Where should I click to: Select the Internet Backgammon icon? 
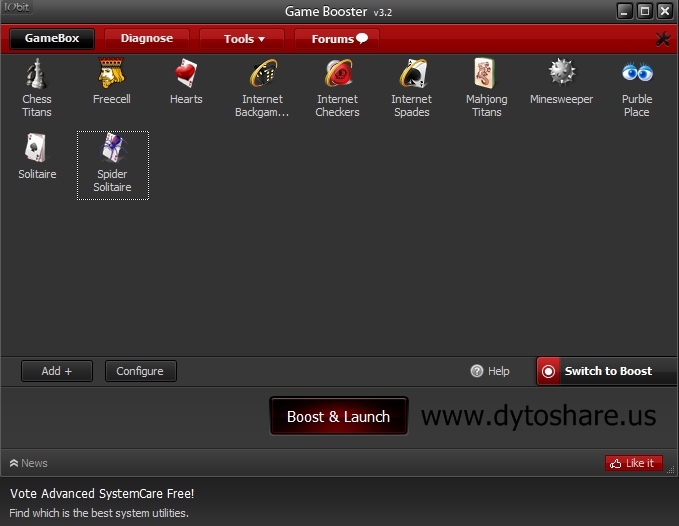(x=262, y=73)
